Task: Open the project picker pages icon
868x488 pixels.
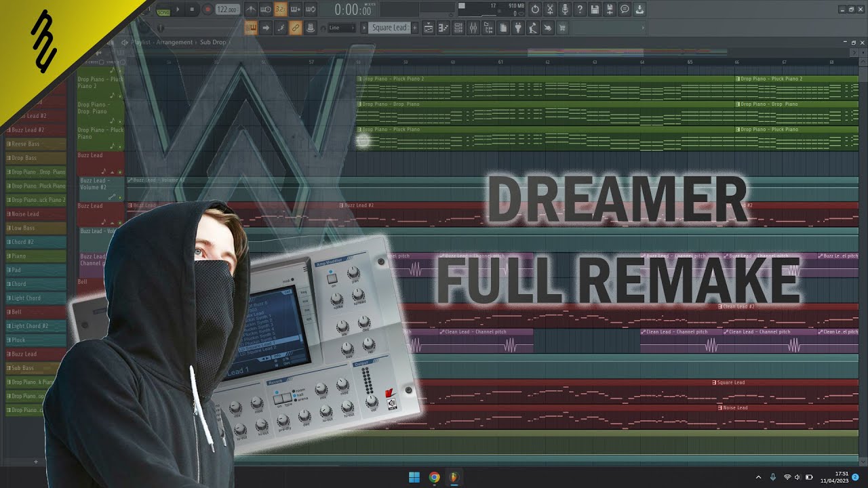Action: (503, 28)
